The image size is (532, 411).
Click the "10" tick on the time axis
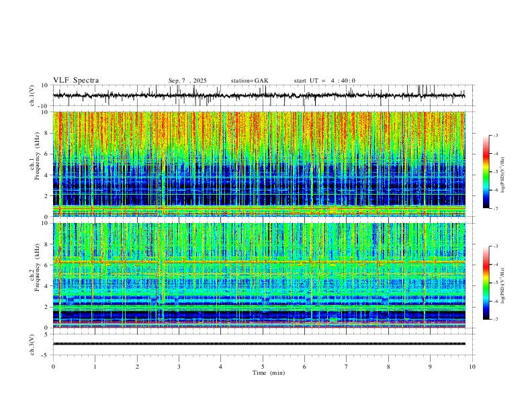472,367
